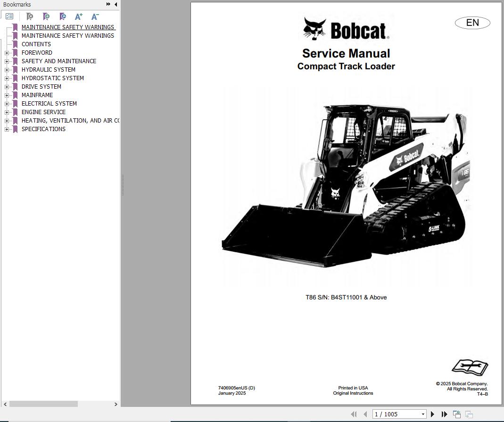Click the HEATING, VENTILATION bookmark ribbon icon

point(15,121)
